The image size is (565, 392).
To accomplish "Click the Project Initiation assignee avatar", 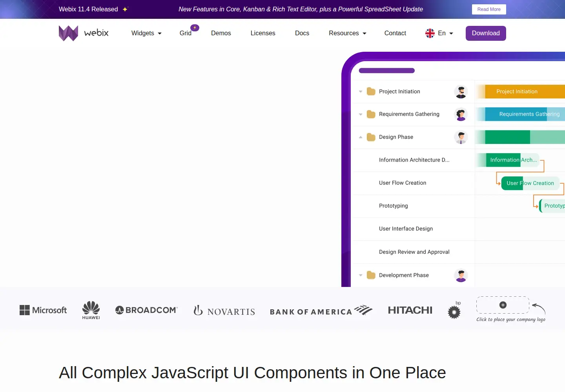I will pyautogui.click(x=461, y=92).
